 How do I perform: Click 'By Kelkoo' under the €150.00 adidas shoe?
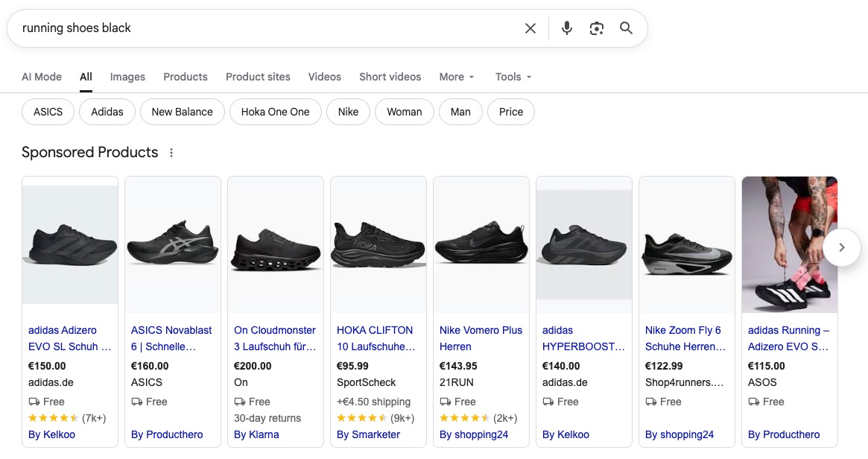(51, 434)
